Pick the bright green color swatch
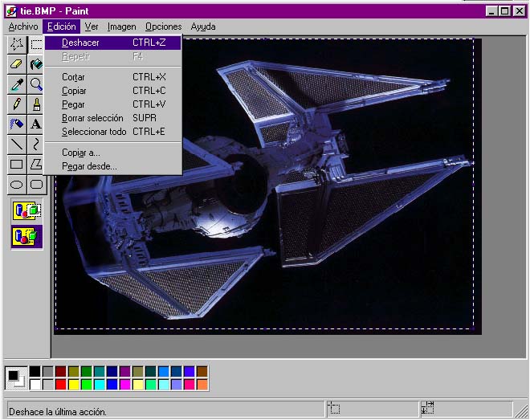This screenshot has height=420, width=530. [86, 385]
